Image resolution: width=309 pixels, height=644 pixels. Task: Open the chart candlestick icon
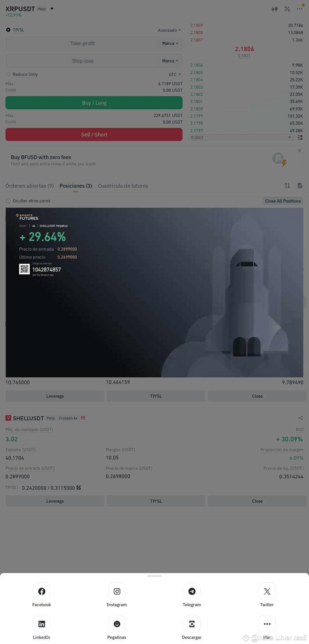coord(274,9)
